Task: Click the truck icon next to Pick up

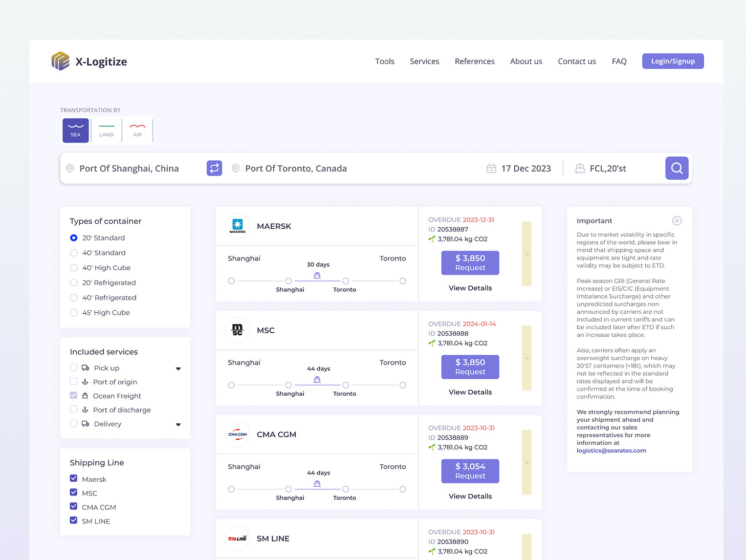Action: [x=85, y=368]
